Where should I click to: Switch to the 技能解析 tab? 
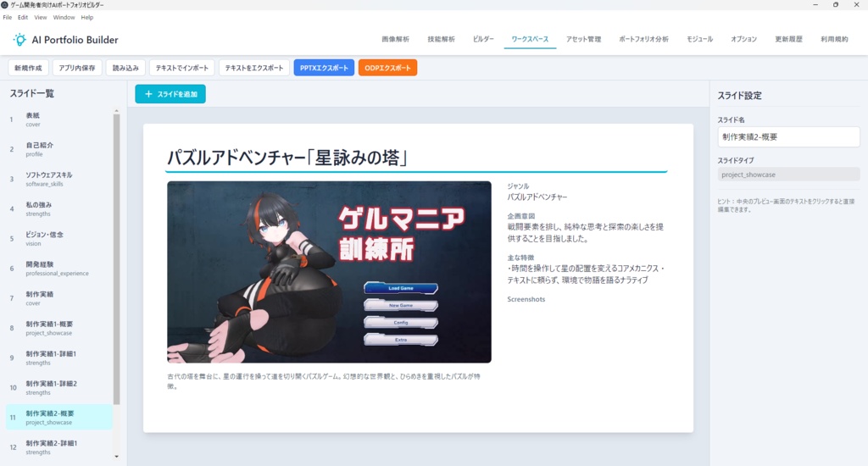coord(441,39)
